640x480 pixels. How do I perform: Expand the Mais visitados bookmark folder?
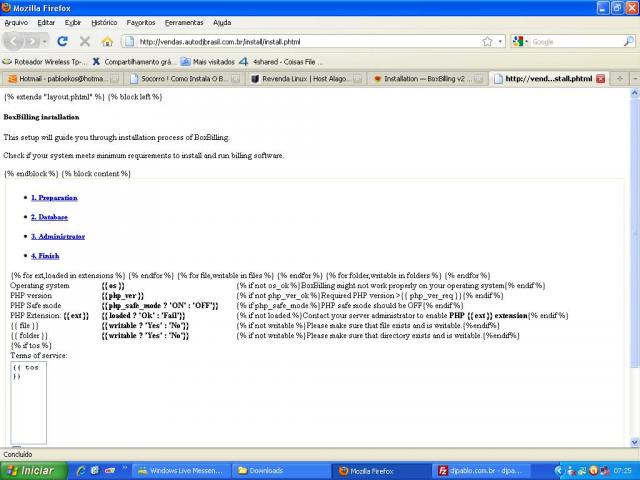pyautogui.click(x=208, y=62)
